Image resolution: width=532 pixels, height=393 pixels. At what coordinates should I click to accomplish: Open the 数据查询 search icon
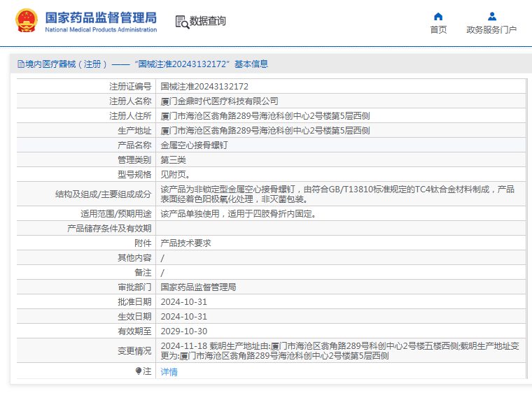click(182, 22)
